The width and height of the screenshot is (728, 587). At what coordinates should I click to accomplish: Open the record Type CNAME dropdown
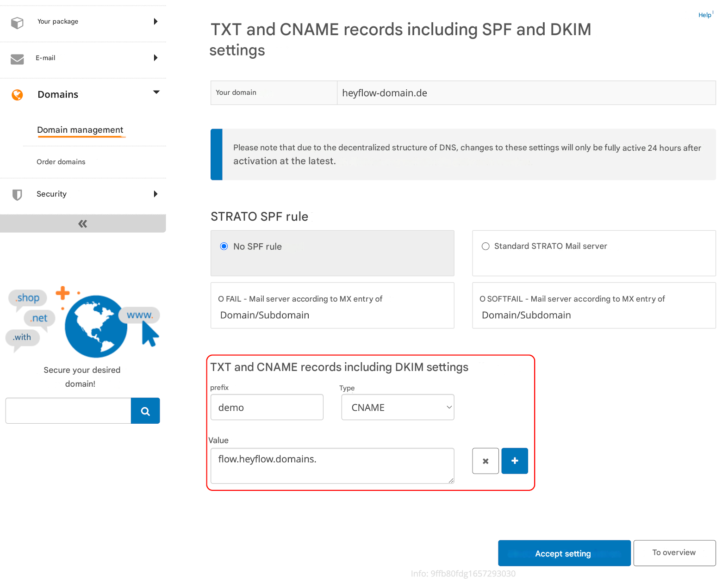pyautogui.click(x=398, y=408)
